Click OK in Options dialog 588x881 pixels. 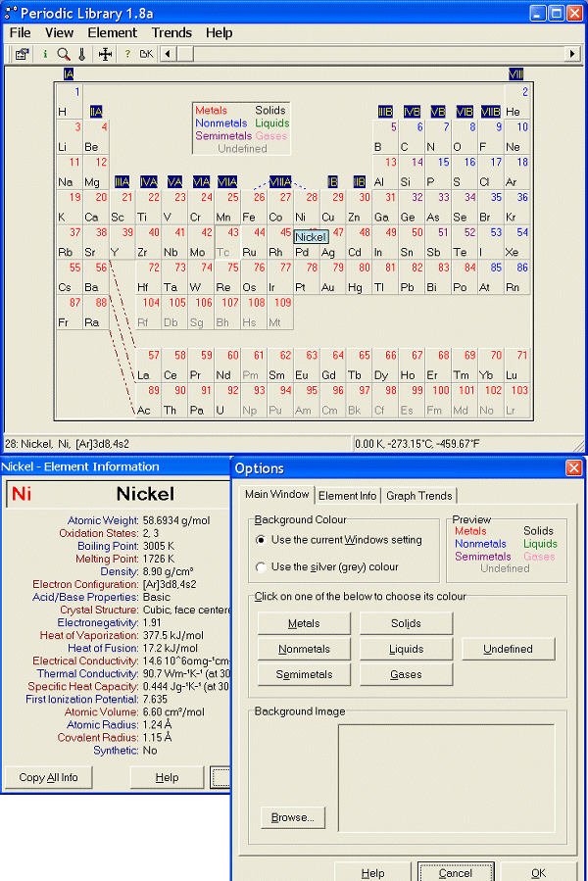(538, 872)
